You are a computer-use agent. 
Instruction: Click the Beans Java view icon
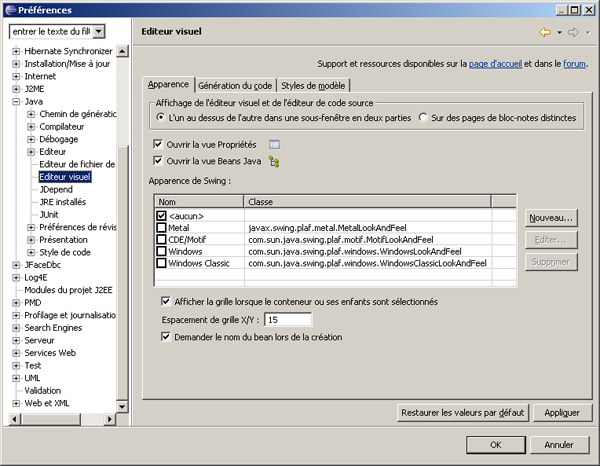(273, 161)
